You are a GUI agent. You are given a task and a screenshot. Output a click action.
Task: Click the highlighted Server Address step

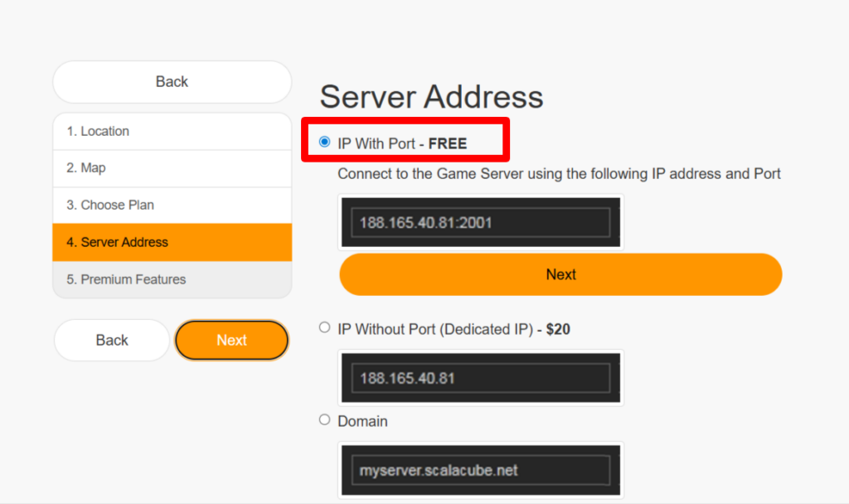tap(172, 242)
